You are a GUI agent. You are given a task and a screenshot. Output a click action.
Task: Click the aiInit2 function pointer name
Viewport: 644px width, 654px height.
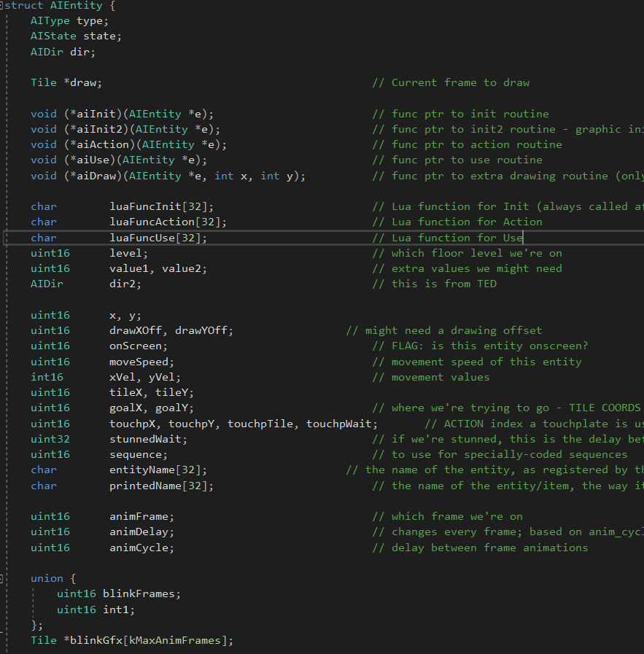pos(99,129)
